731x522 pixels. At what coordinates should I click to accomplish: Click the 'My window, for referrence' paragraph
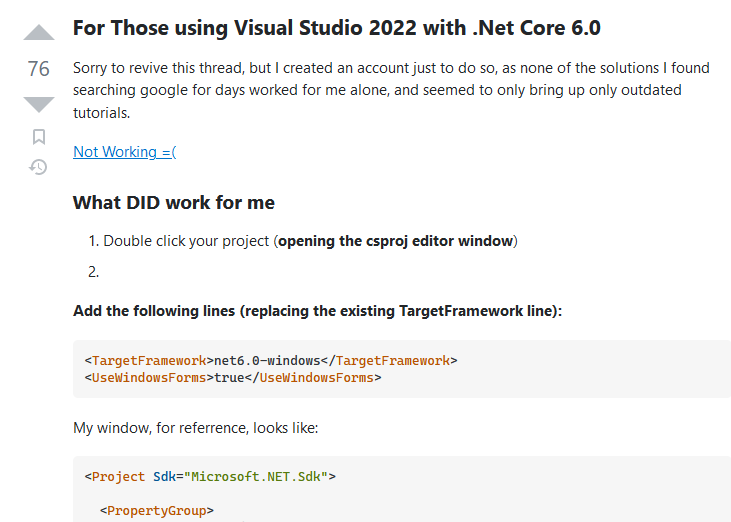[x=195, y=427]
